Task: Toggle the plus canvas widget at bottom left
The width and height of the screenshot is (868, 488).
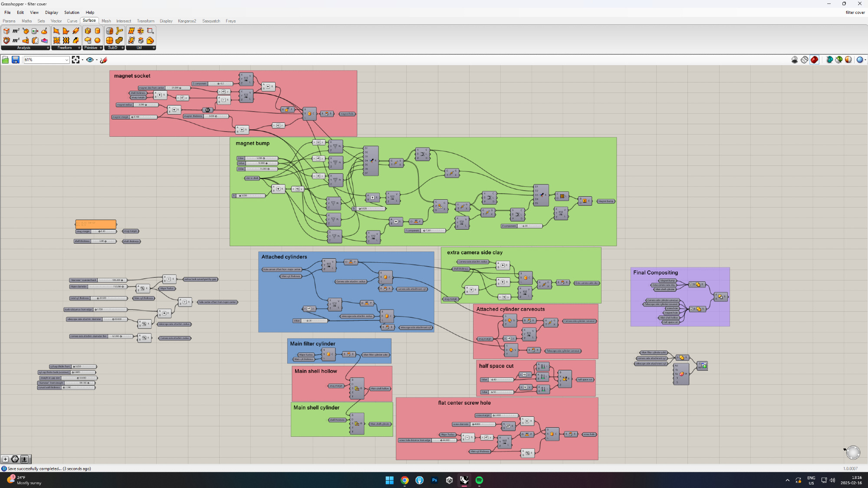Action: coord(5,459)
